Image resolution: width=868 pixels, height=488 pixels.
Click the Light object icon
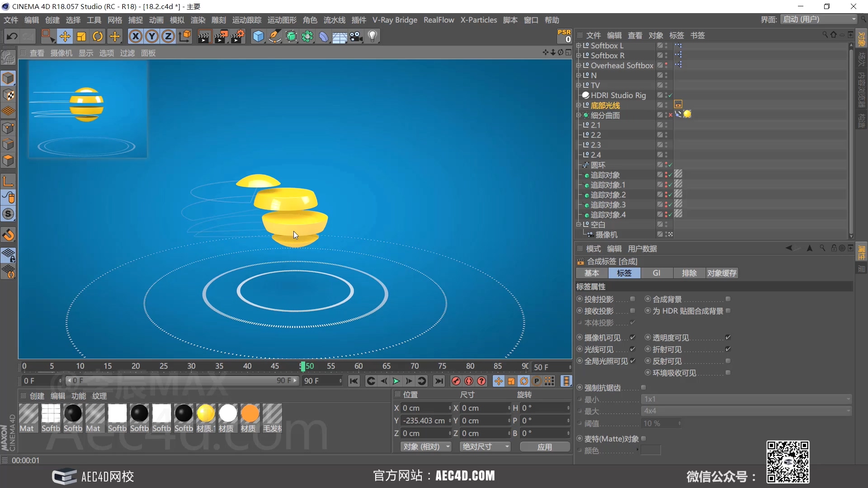373,37
